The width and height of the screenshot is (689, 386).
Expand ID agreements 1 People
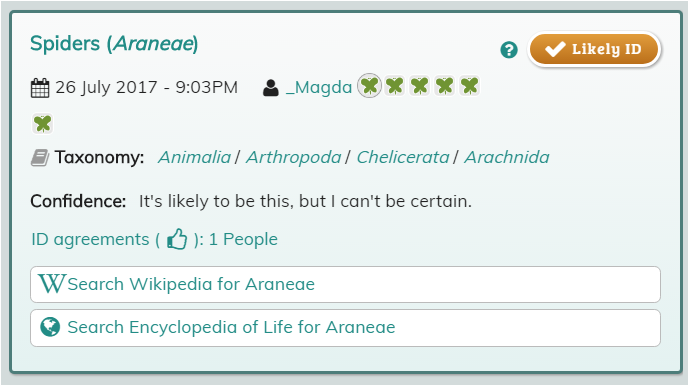point(154,240)
